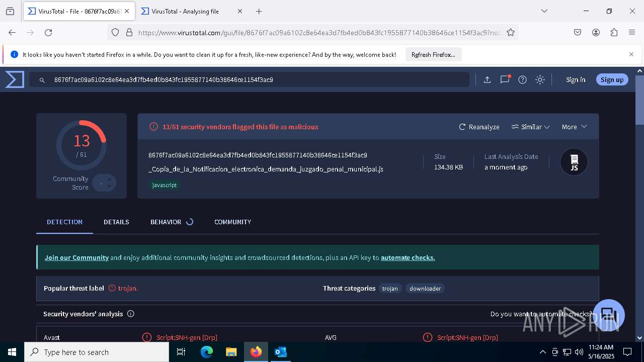Image resolution: width=644 pixels, height=362 pixels.
Task: Bookmark this page with star icon
Action: point(511,32)
